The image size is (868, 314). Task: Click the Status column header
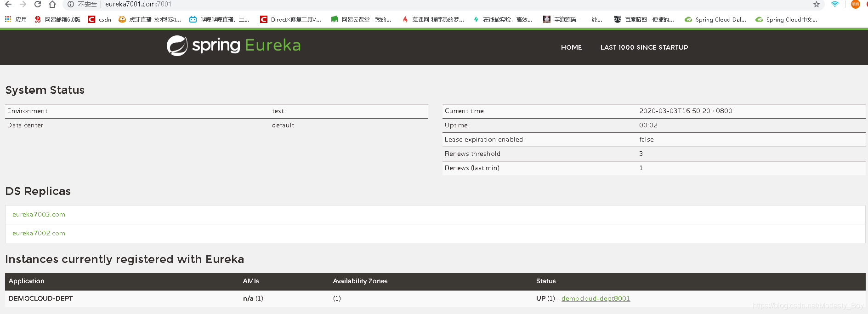pyautogui.click(x=546, y=281)
